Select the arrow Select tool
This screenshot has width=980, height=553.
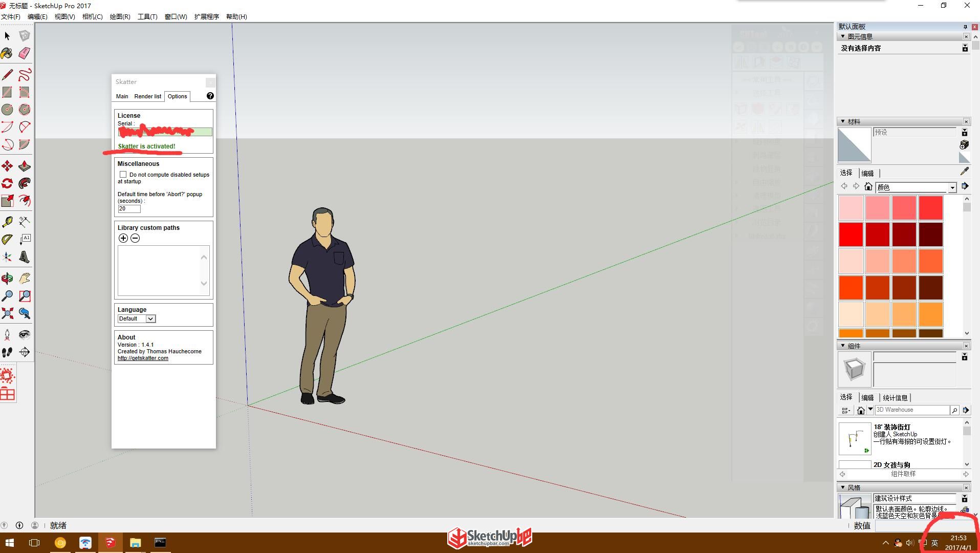[x=7, y=36]
